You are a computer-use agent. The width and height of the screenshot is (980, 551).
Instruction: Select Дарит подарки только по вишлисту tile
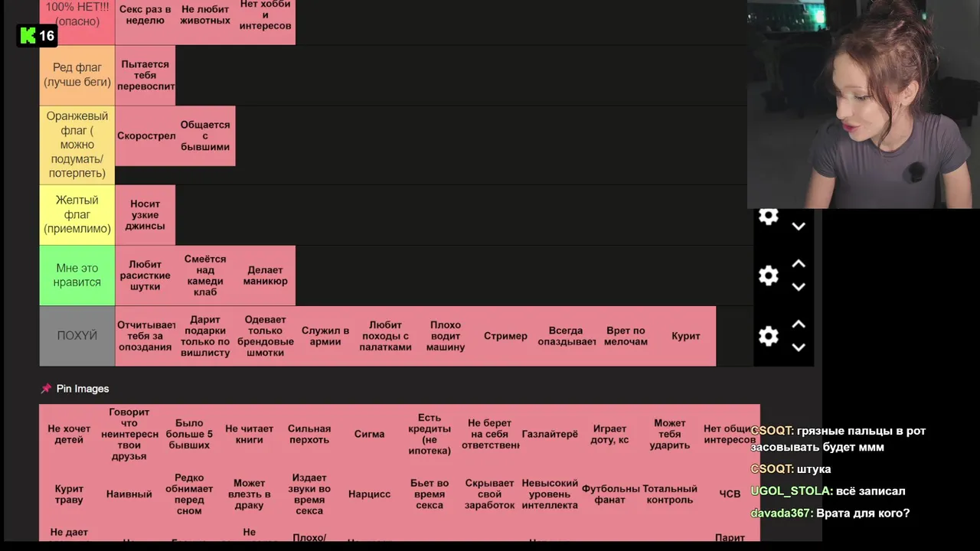point(205,336)
